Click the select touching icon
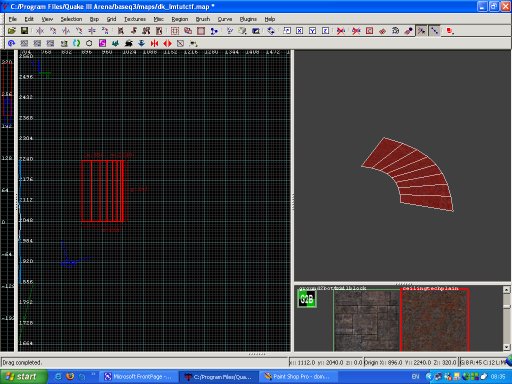 coord(134,31)
